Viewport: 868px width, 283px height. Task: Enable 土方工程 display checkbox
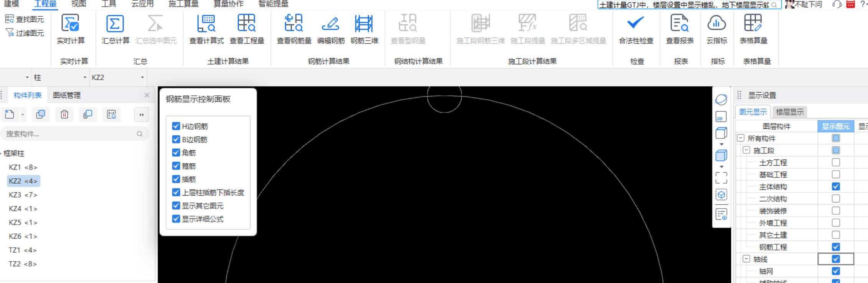click(x=836, y=162)
